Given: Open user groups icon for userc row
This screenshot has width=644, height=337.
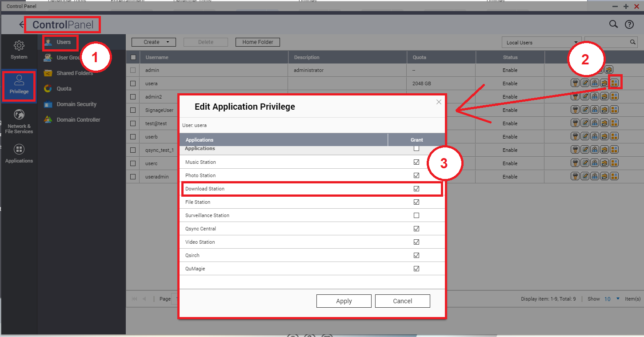Looking at the screenshot, I should pos(595,163).
